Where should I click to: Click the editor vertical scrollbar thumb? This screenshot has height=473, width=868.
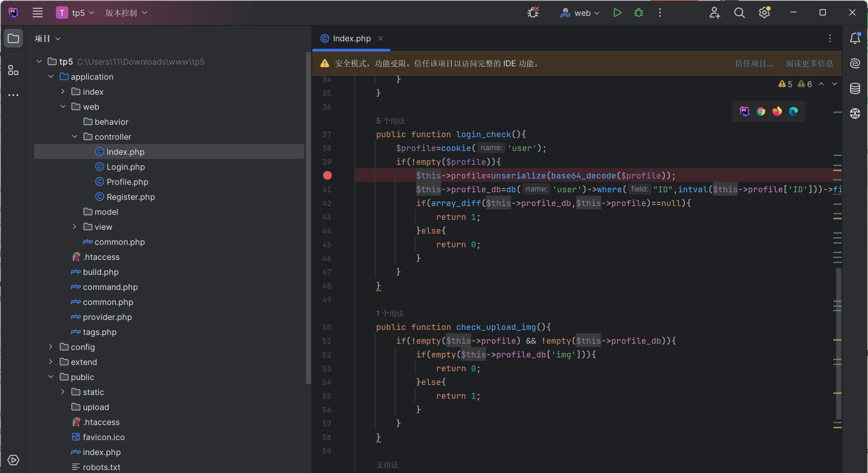coord(838,344)
